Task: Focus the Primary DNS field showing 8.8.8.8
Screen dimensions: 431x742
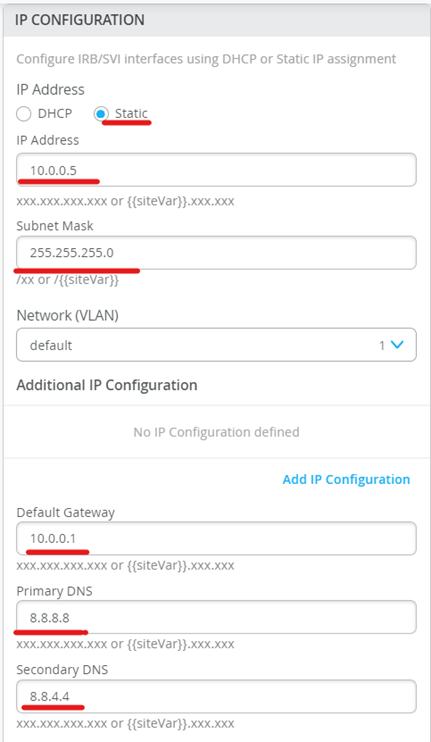Action: coord(216,617)
